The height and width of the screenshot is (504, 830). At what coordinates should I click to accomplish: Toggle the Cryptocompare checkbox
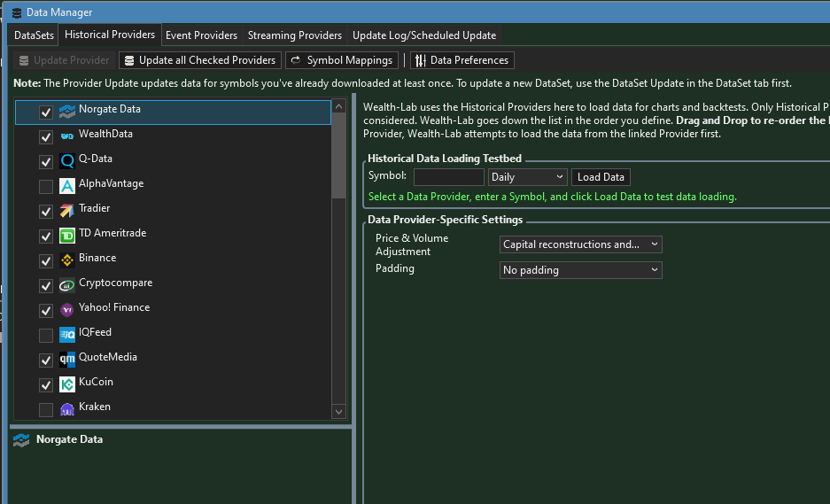[46, 286]
